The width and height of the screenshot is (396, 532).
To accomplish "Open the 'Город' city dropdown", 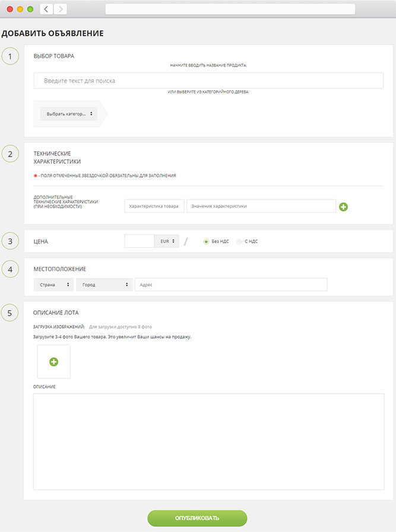I will click(104, 285).
